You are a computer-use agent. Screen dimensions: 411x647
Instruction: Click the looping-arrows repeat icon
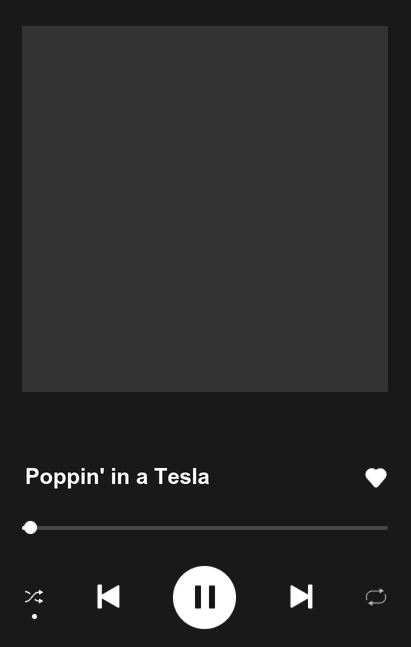376,597
